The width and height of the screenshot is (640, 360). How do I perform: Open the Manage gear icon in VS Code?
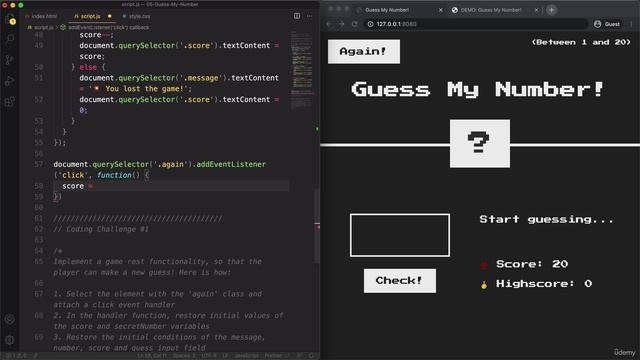click(x=10, y=340)
